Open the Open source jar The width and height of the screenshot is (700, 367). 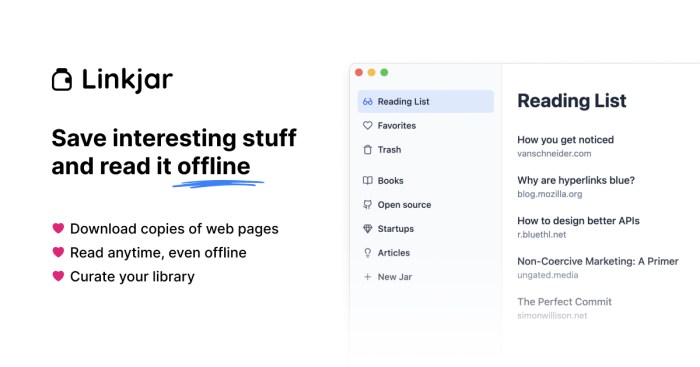pyautogui.click(x=425, y=204)
